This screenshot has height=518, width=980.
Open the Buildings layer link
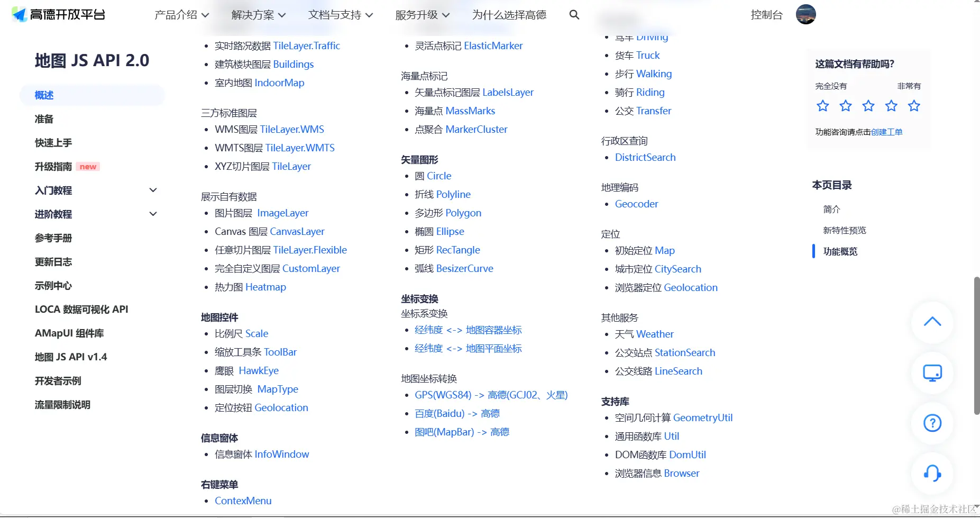[x=294, y=64]
